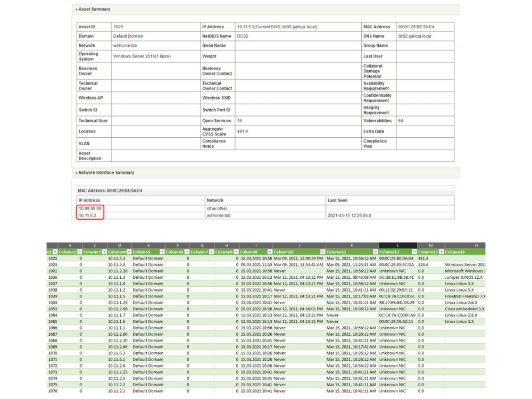
Task: Collapse the Asset Summary section
Action: (77, 10)
